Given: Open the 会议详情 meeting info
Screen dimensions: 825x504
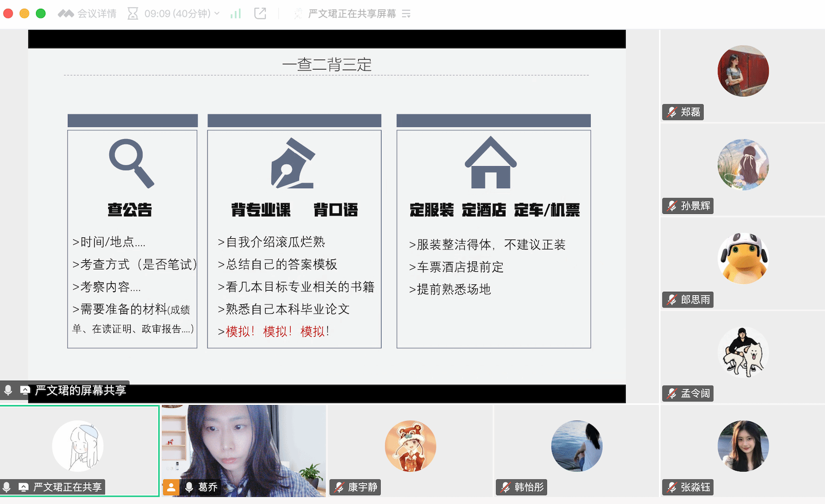Looking at the screenshot, I should 66,14.
